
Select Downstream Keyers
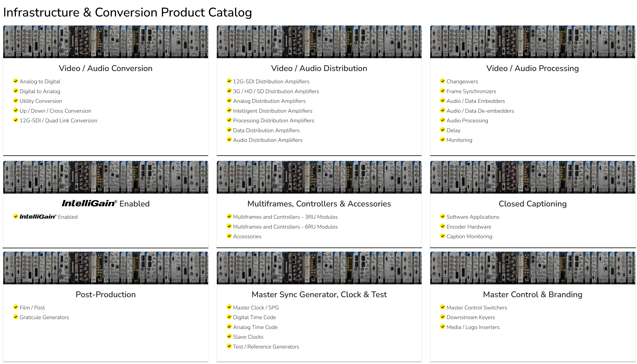coord(471,317)
